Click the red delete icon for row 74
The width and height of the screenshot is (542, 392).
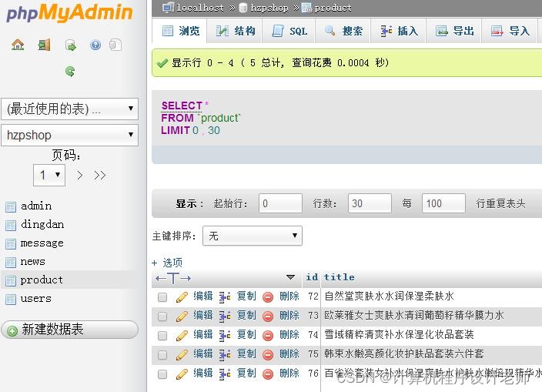268,335
